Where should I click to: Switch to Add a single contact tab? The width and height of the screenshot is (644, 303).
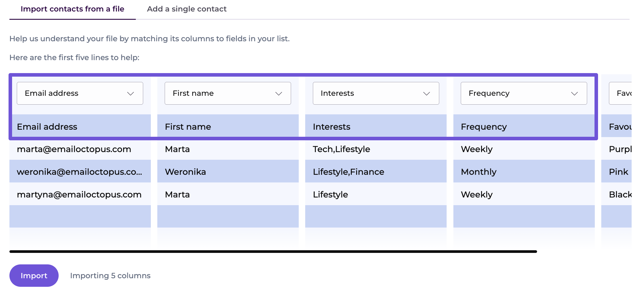coord(187,9)
